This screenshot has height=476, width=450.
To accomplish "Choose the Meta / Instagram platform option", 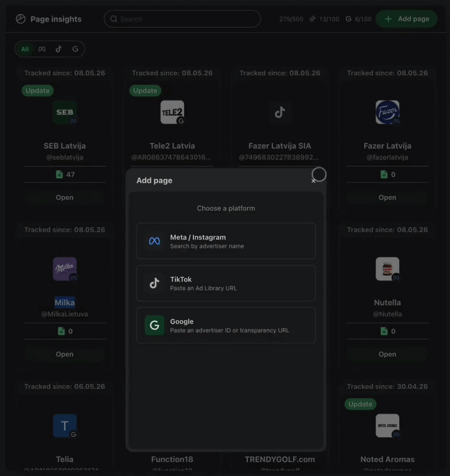I will tap(226, 241).
